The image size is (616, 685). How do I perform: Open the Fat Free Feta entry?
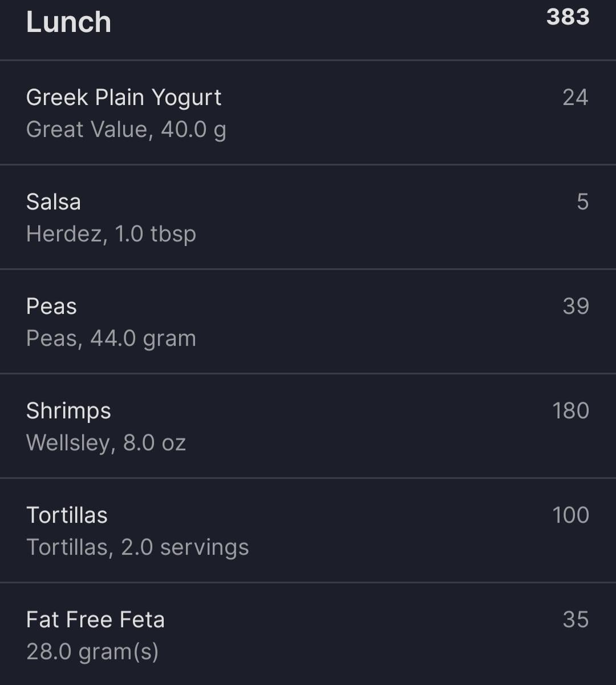pyautogui.click(x=308, y=634)
